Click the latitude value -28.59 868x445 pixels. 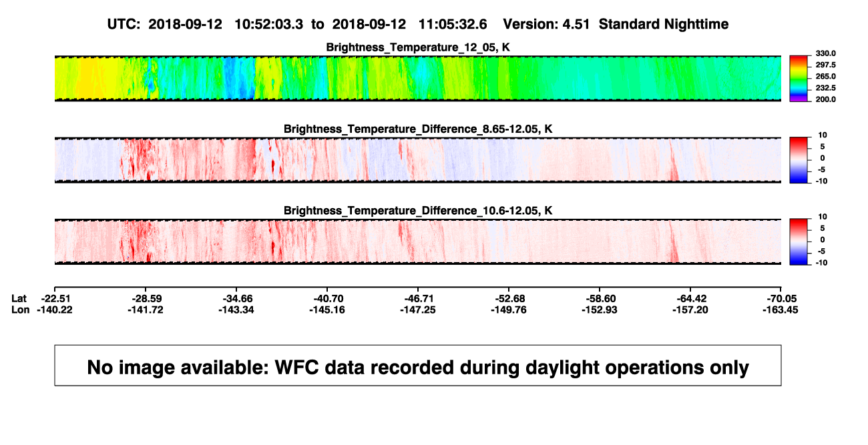coord(146,298)
